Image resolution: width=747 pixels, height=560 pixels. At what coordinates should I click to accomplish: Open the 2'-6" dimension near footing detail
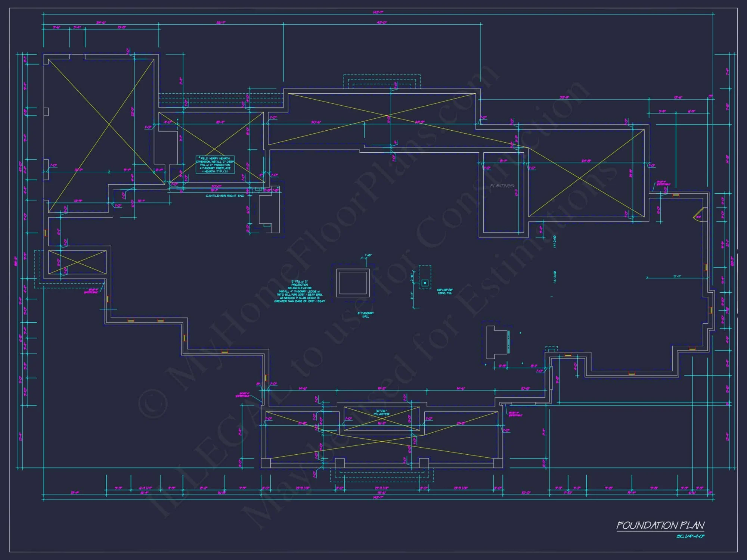click(411, 278)
